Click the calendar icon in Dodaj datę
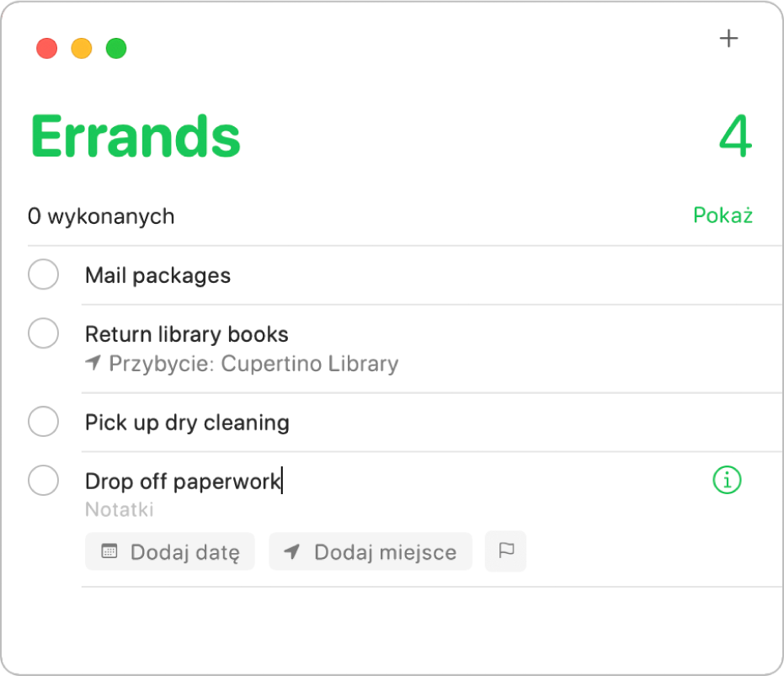 (109, 551)
